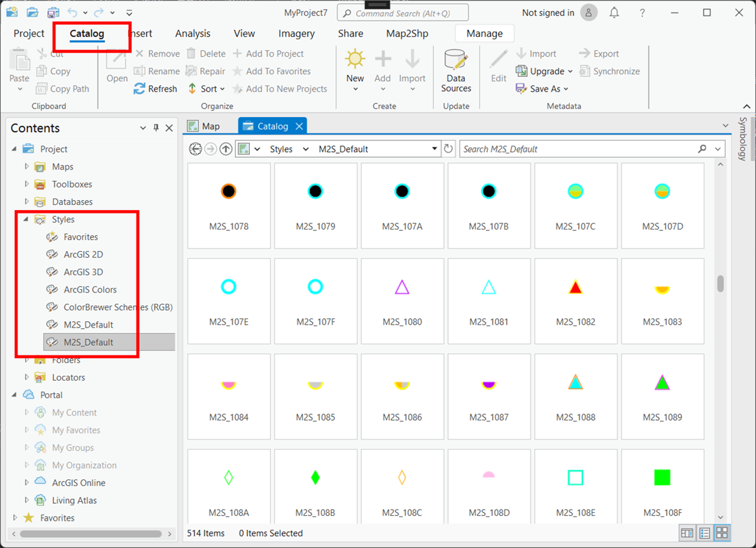
Task: Click the notifications bell icon
Action: click(614, 13)
